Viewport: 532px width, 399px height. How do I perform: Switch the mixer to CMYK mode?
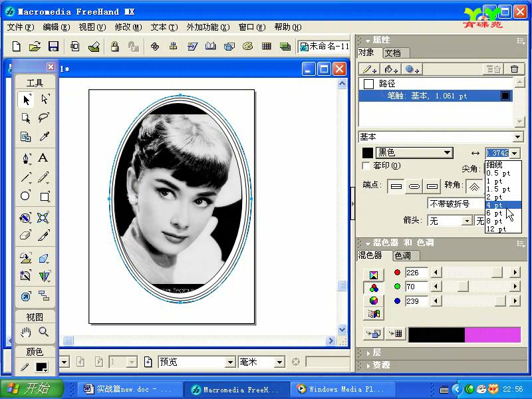click(374, 275)
